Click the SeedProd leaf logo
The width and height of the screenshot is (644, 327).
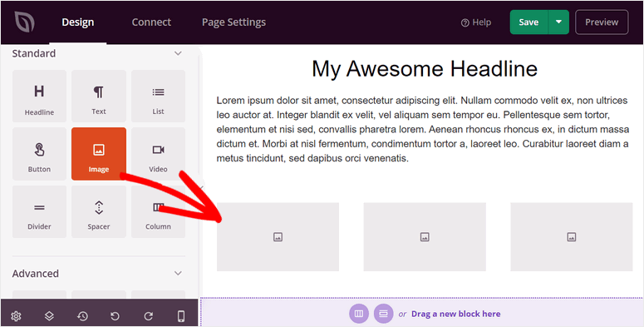(x=25, y=22)
